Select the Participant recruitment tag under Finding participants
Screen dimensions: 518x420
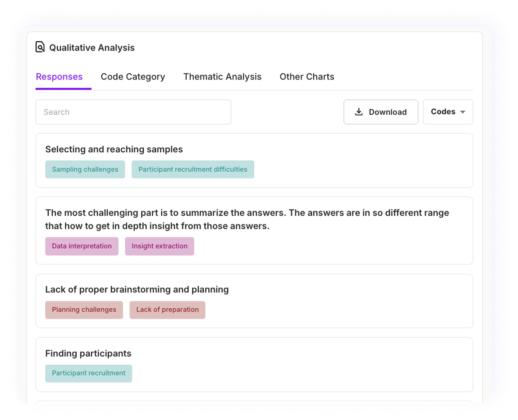pos(88,373)
